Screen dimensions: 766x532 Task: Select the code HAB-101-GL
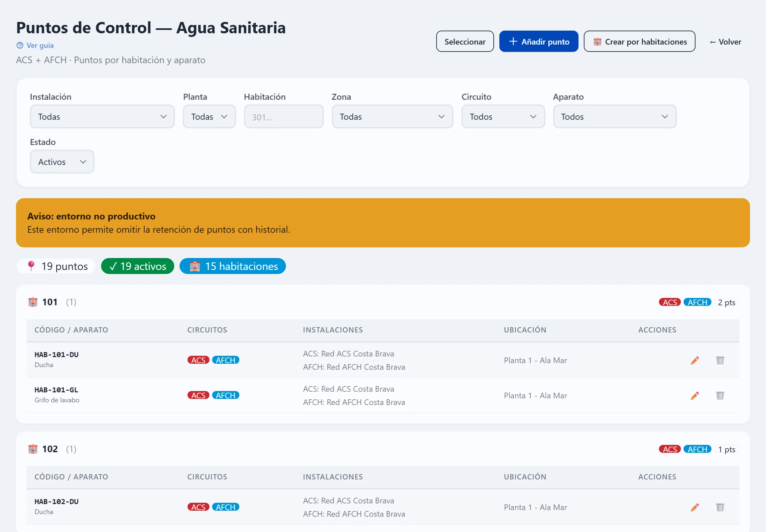pyautogui.click(x=57, y=390)
